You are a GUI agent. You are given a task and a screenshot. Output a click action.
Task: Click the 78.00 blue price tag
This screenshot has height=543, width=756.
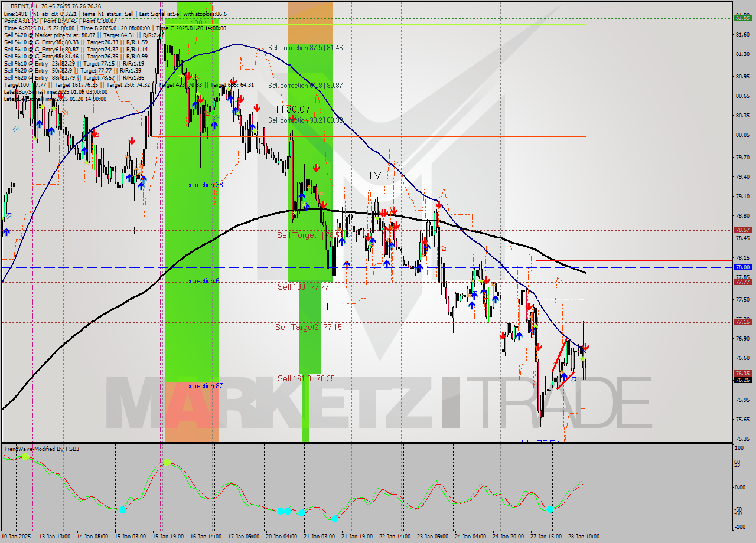[742, 267]
